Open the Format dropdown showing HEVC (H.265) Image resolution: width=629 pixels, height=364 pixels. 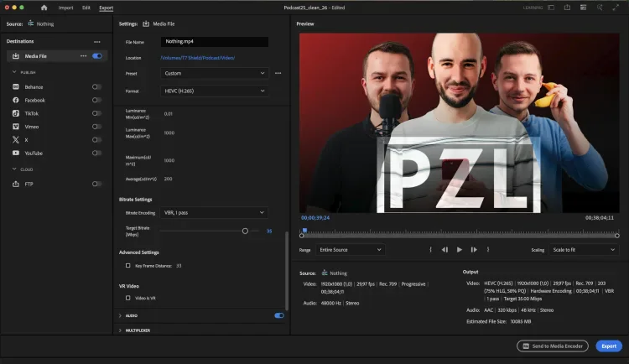point(214,91)
